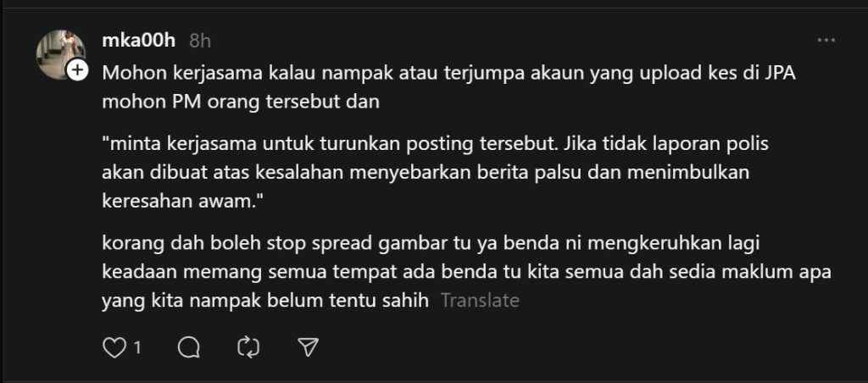Click the line "mohon PM orang tersebut dan"
The image size is (868, 383).
[241, 103]
